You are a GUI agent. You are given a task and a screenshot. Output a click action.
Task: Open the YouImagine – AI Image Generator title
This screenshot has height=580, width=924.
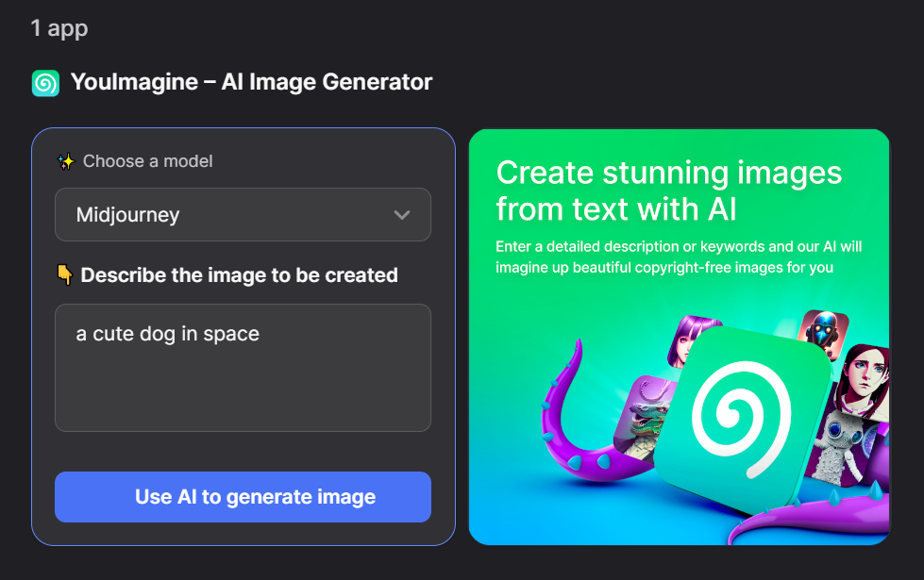tap(252, 82)
